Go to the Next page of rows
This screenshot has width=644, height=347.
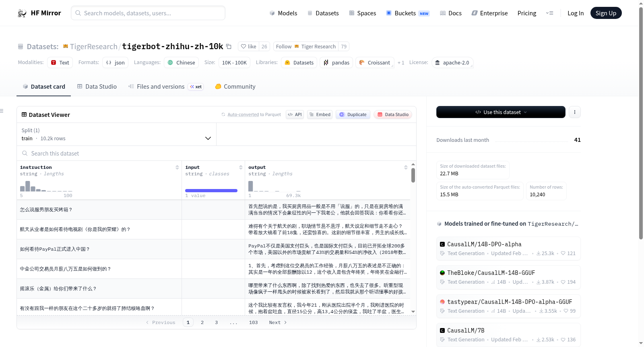point(278,322)
